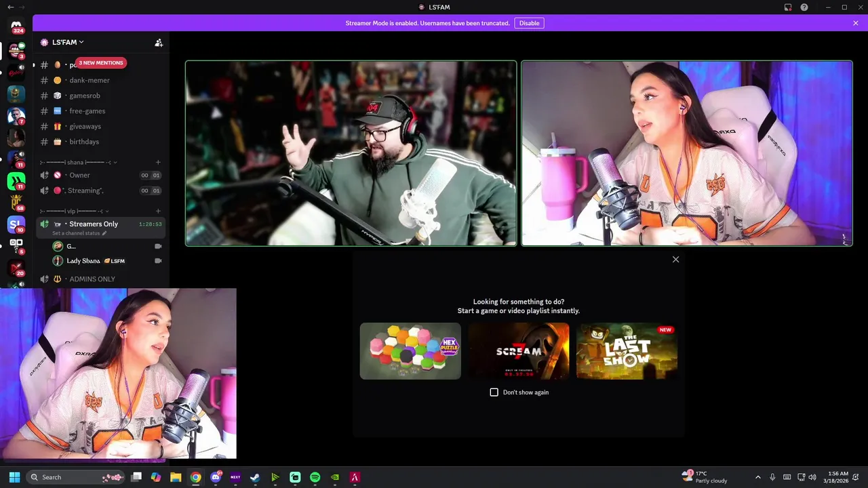Open the server icon with 7 badge
Screen dimensions: 868x488
pyautogui.click(x=16, y=116)
